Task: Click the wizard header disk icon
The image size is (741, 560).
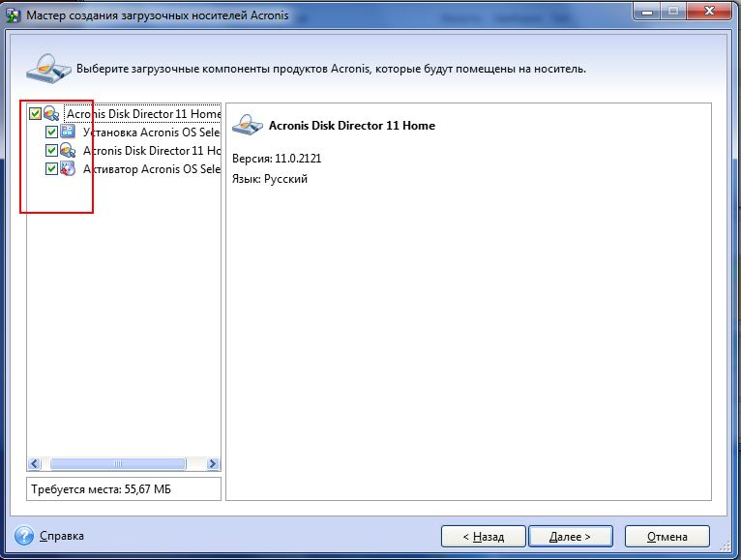Action: (x=48, y=69)
